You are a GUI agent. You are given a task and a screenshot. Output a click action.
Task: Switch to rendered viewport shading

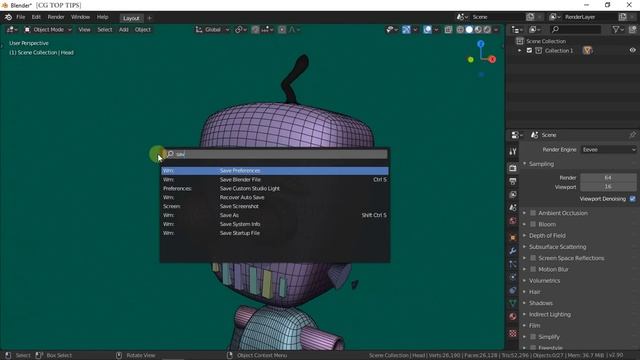point(487,29)
